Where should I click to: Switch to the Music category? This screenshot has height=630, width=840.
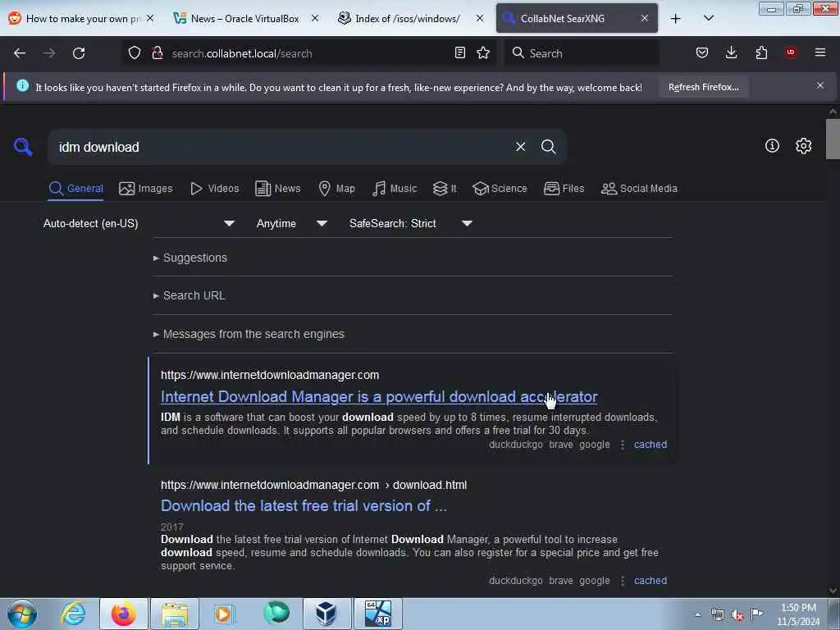click(395, 189)
